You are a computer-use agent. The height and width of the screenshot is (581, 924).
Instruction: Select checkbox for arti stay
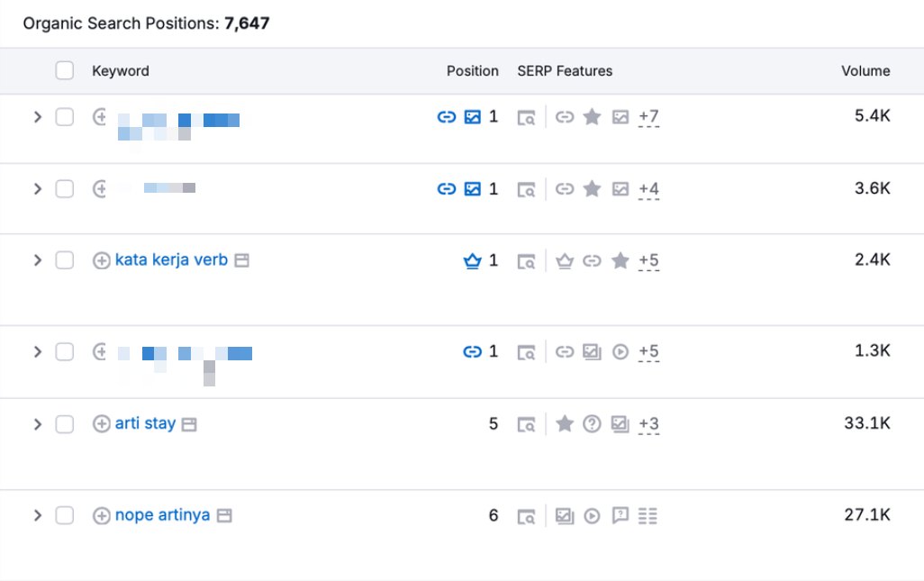[x=65, y=423]
